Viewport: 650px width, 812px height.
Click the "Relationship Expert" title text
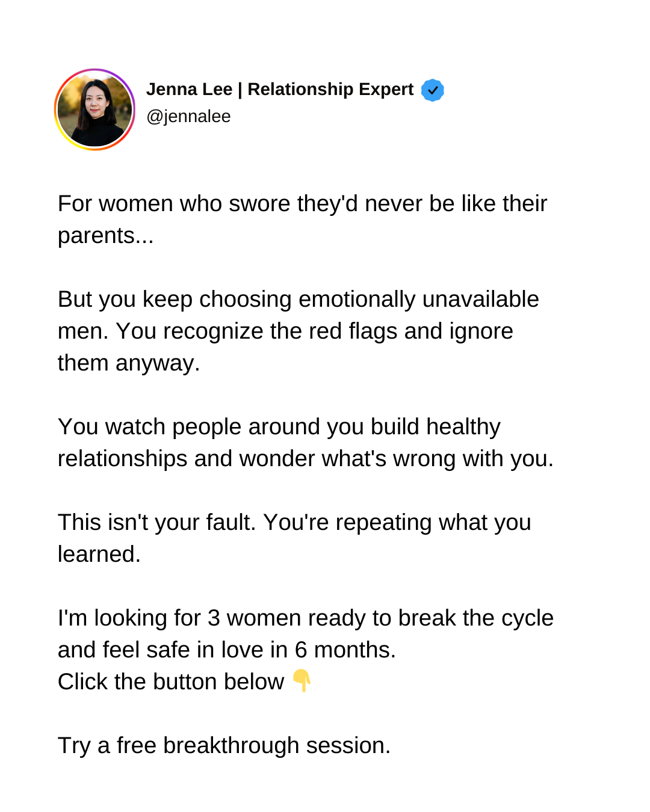330,89
